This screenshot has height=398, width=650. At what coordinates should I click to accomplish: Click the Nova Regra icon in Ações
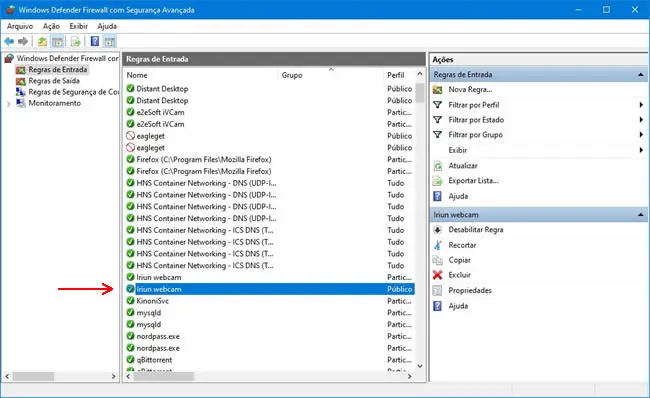click(x=437, y=90)
